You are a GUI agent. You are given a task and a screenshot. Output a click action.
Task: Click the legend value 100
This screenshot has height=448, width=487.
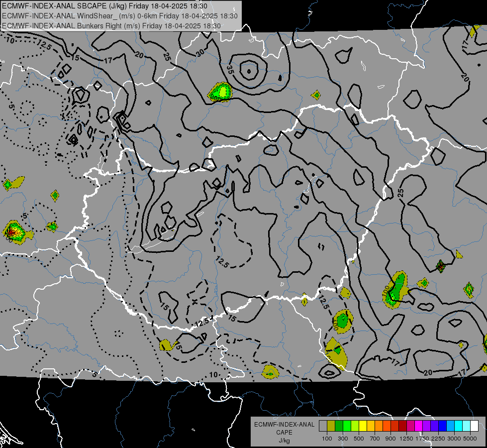coord(327,439)
